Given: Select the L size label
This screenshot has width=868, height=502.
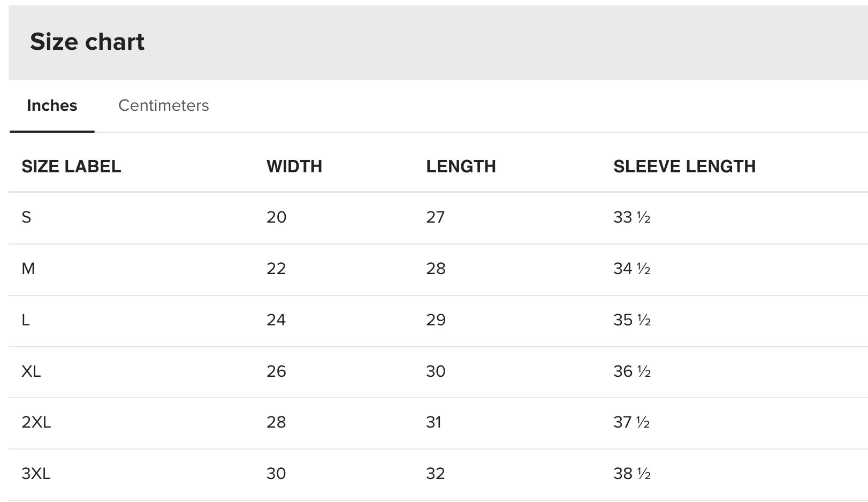Looking at the screenshot, I should 26,320.
